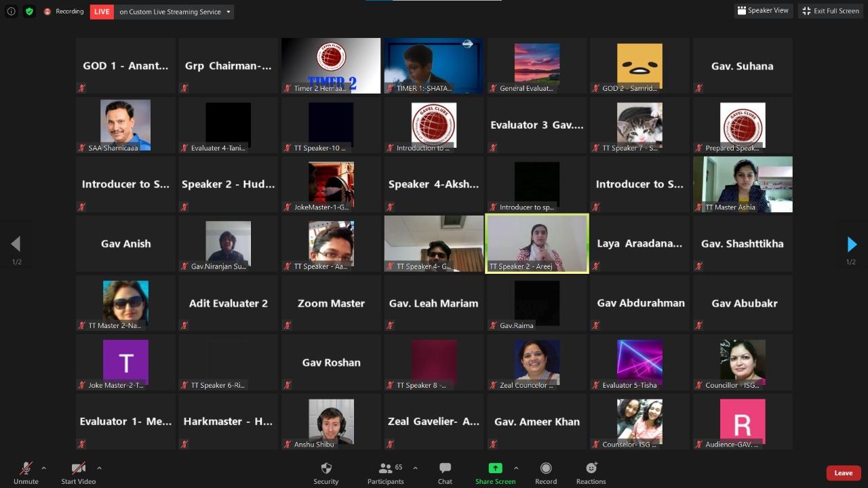Select the Gav Anish tile
Image resolution: width=868 pixels, height=488 pixels.
[x=125, y=243]
